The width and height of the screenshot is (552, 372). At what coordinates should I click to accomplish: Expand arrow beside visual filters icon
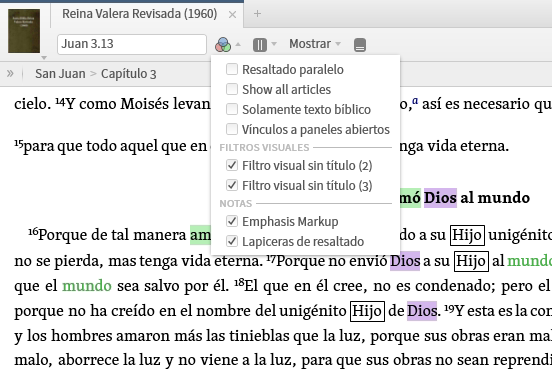pos(238,44)
